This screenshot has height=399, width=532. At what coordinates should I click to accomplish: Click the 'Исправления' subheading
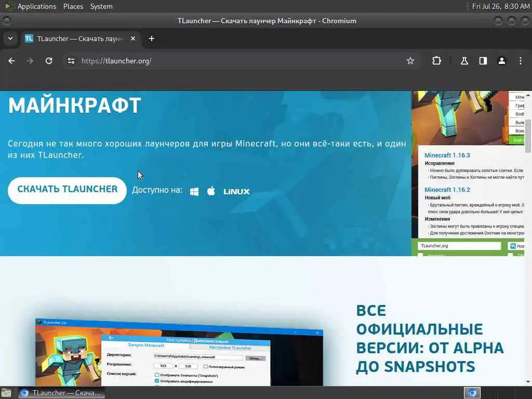click(x=440, y=163)
